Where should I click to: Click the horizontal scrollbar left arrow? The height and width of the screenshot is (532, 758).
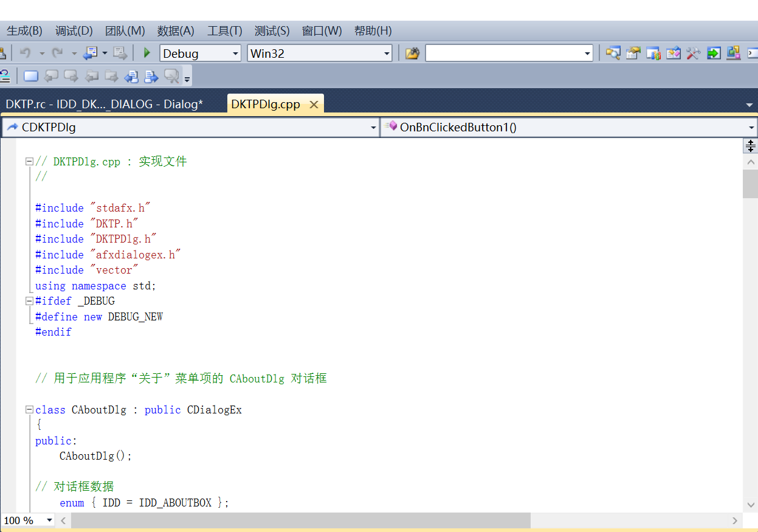[x=63, y=520]
